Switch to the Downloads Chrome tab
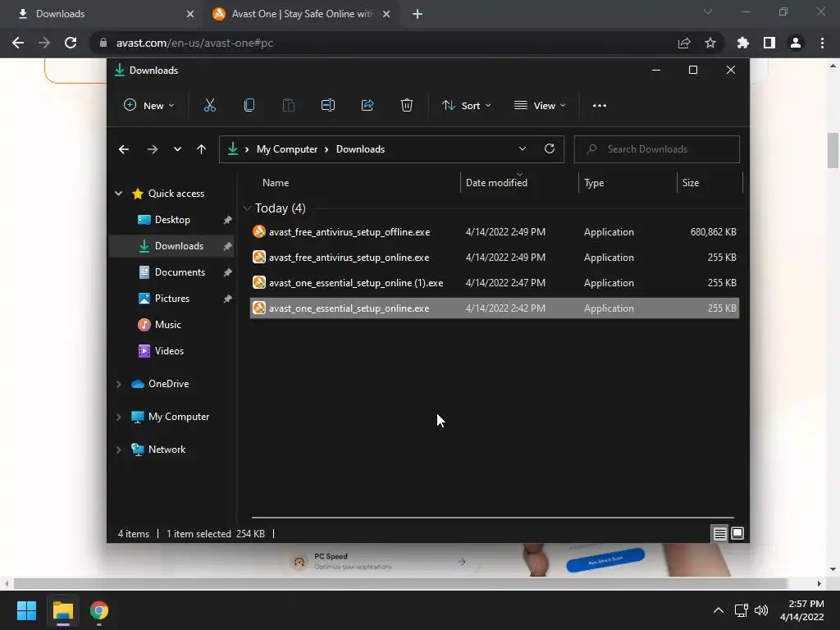 click(x=99, y=14)
